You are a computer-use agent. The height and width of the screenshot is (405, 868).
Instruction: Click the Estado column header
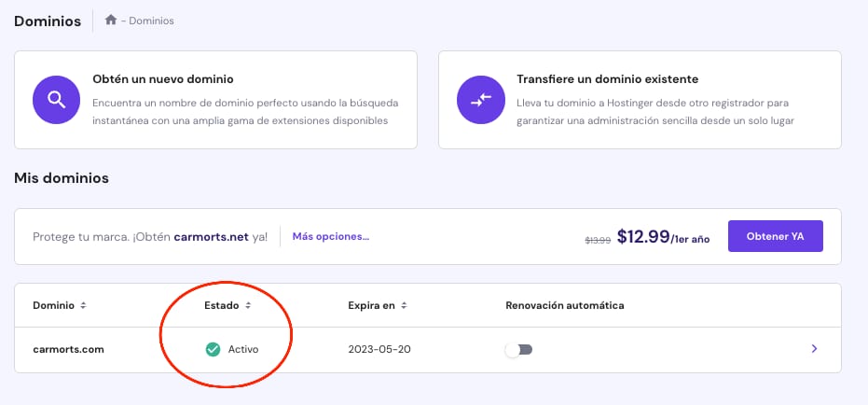(221, 305)
